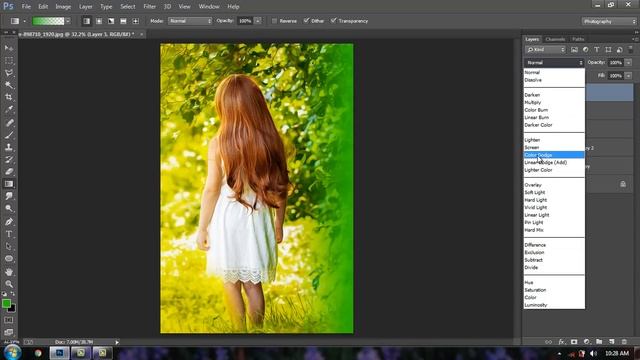Choose Angle Gradient style in options bar
This screenshot has height=360, width=640.
[x=111, y=21]
